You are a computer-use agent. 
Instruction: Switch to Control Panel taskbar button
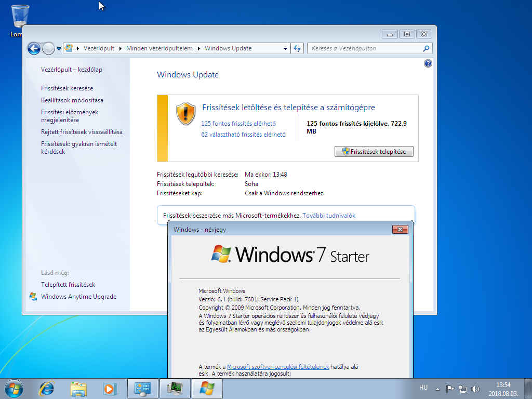click(x=142, y=389)
